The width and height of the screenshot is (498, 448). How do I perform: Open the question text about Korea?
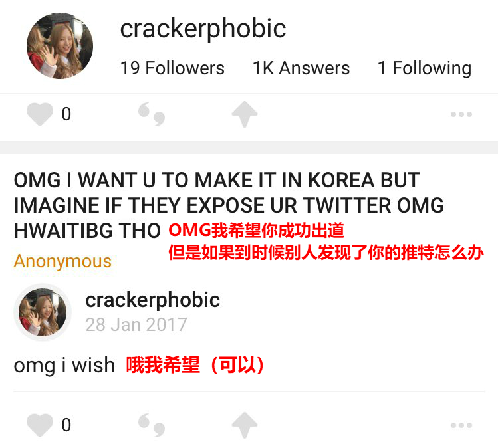click(229, 205)
